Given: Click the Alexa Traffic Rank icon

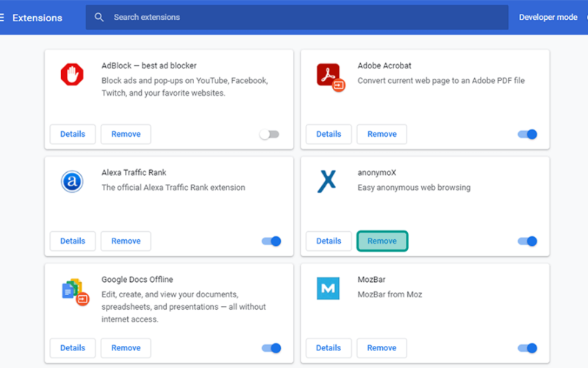Looking at the screenshot, I should coord(72,181).
